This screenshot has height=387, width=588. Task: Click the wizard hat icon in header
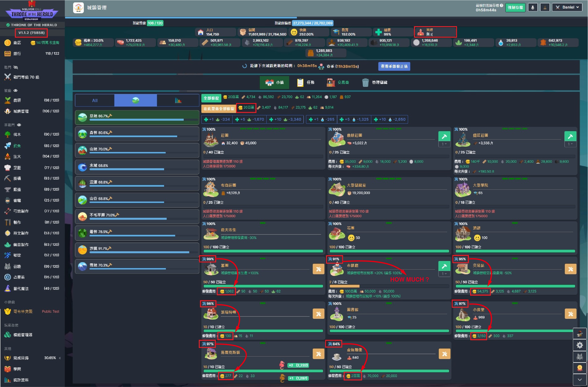click(x=545, y=7)
